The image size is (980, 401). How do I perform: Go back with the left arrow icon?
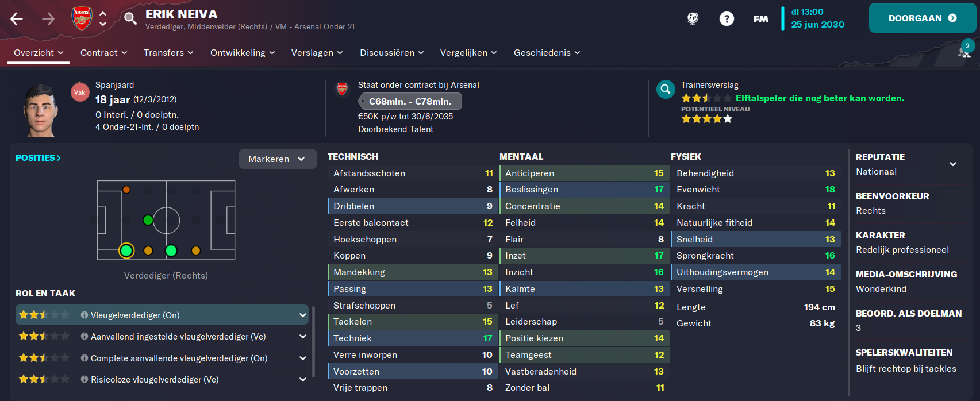(x=17, y=19)
